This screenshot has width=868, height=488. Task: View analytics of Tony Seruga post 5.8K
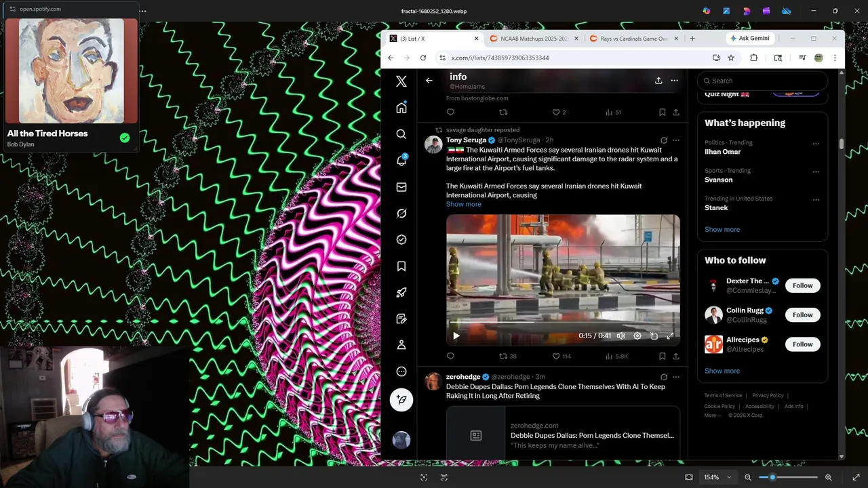(616, 356)
